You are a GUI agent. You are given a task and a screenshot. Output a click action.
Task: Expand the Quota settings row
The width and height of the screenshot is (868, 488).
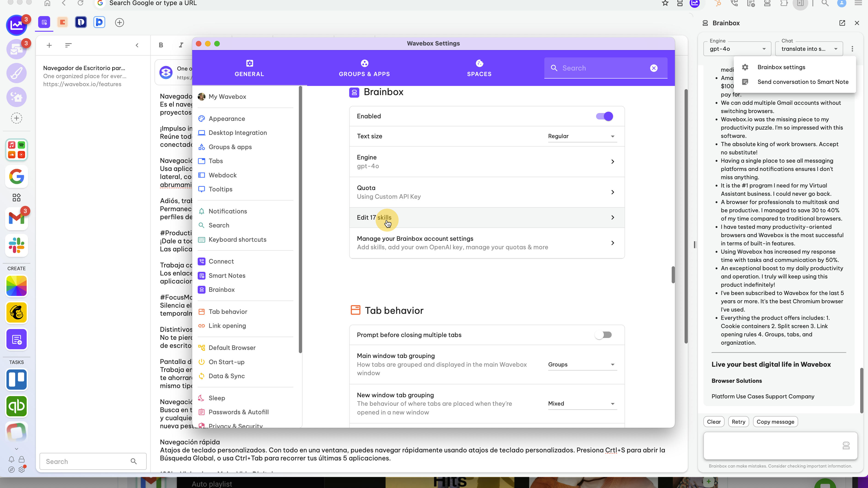point(487,192)
